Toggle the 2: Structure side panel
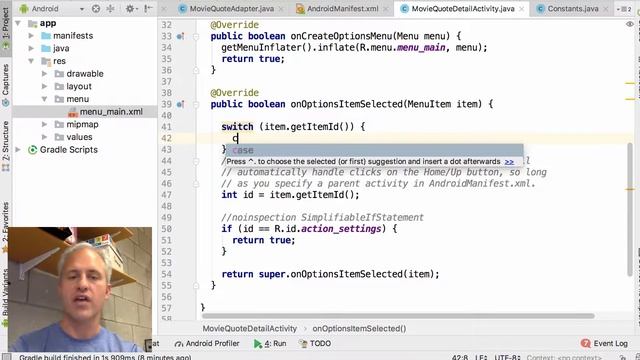 (x=6, y=146)
